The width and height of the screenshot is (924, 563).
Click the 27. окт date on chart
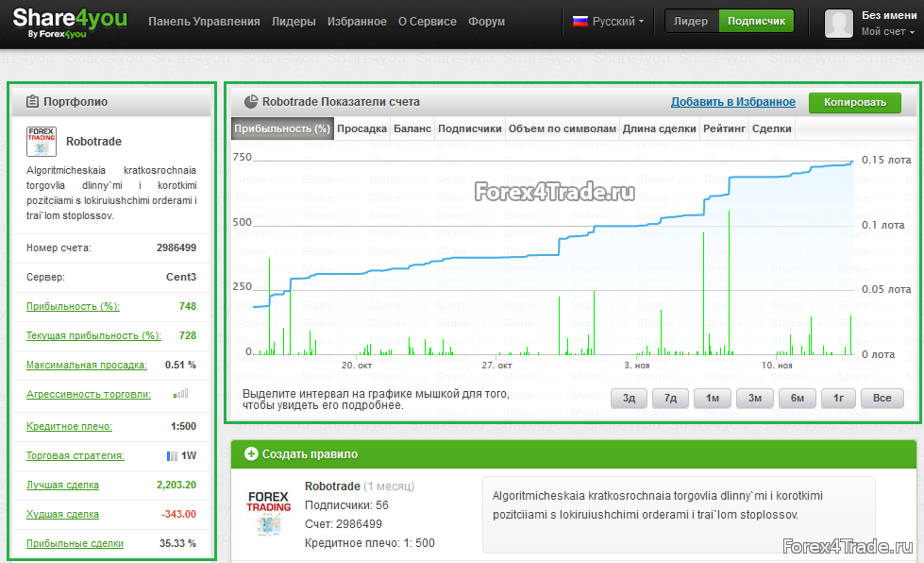(496, 366)
